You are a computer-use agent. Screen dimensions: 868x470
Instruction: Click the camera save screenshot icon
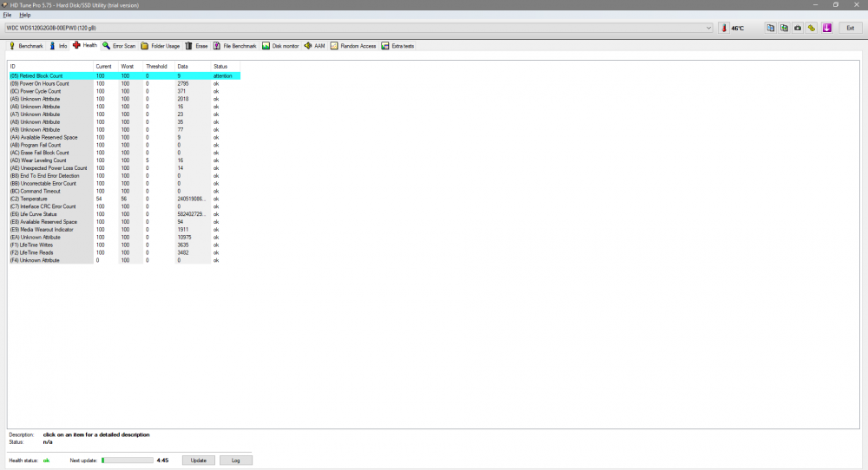point(798,28)
